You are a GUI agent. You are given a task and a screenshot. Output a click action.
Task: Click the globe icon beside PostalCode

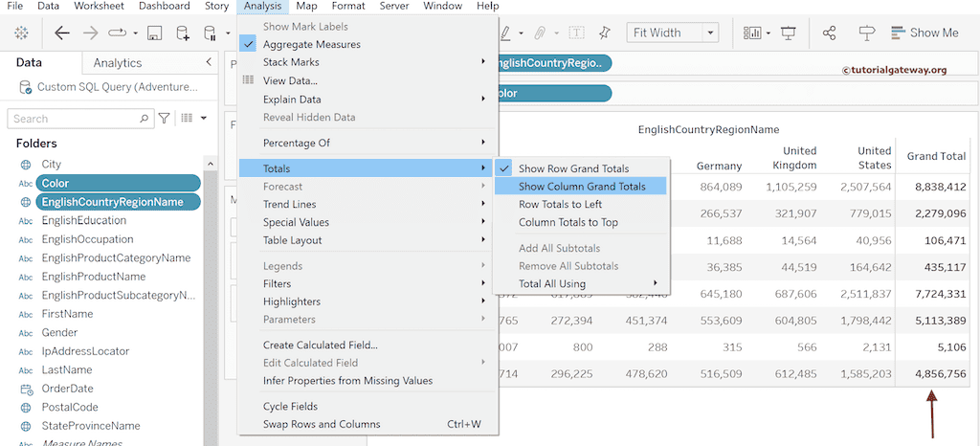point(26,408)
